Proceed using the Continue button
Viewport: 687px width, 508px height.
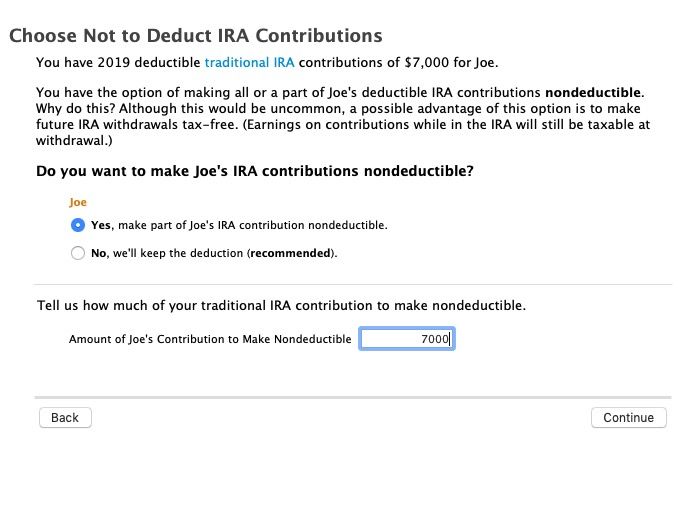pyautogui.click(x=629, y=417)
